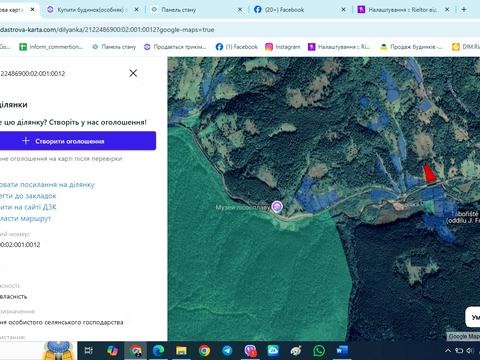Click the network icon in system tray

point(459,350)
